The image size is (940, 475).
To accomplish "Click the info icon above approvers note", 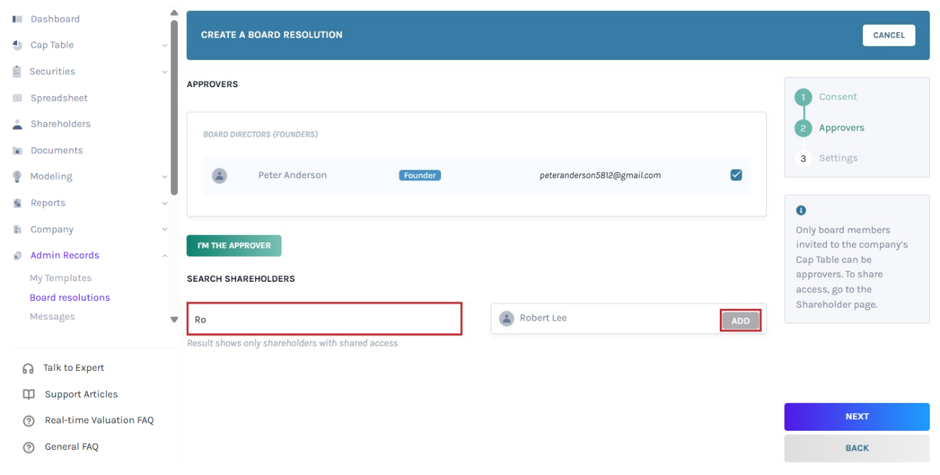I will (x=801, y=211).
